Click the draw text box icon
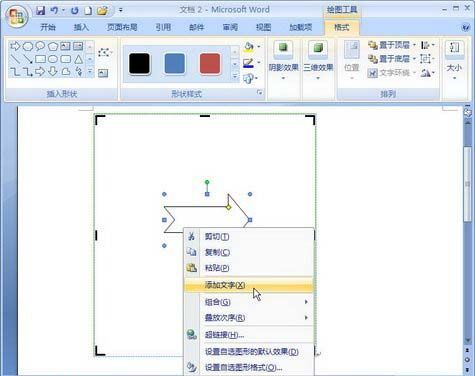Viewport: 475px width, 376px height. (x=103, y=73)
